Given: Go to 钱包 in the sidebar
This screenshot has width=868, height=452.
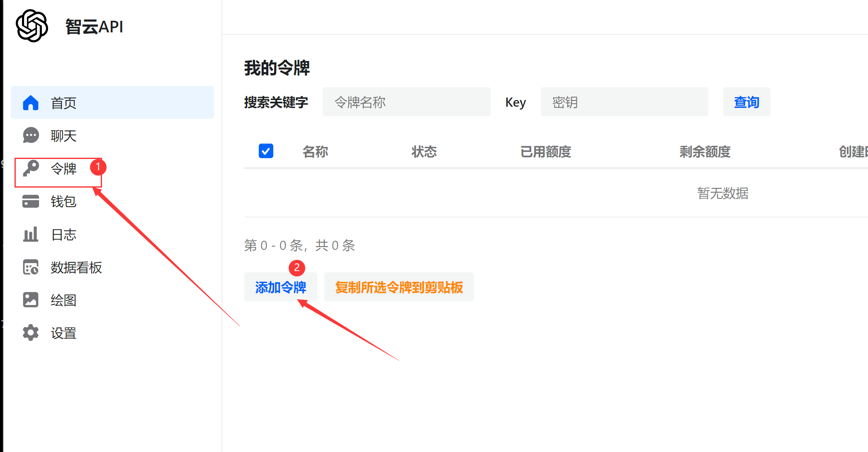Looking at the screenshot, I should [x=63, y=202].
